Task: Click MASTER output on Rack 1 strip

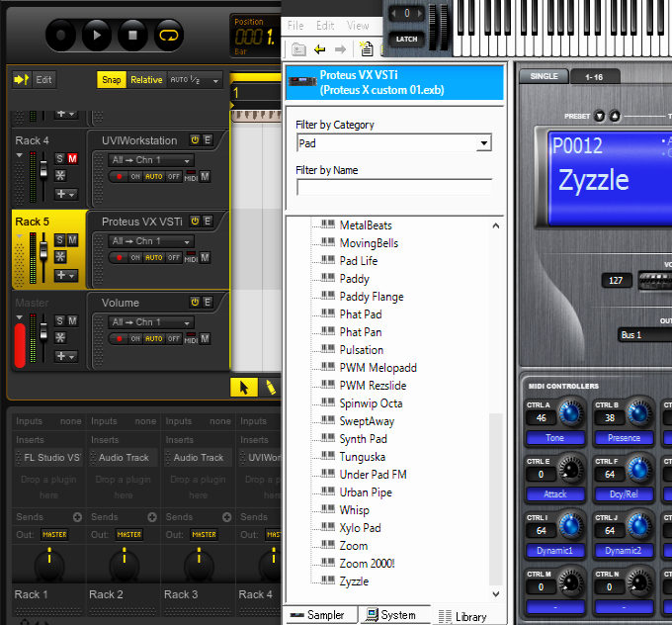Action: click(x=54, y=534)
